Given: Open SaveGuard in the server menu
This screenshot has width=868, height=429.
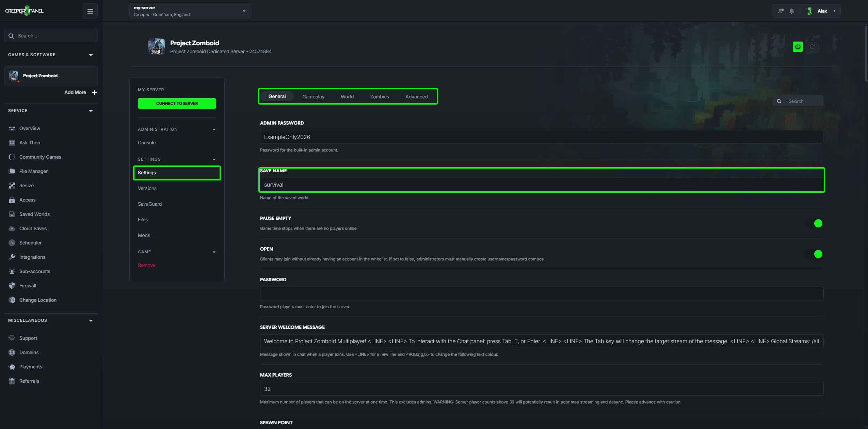Looking at the screenshot, I should click(x=150, y=204).
